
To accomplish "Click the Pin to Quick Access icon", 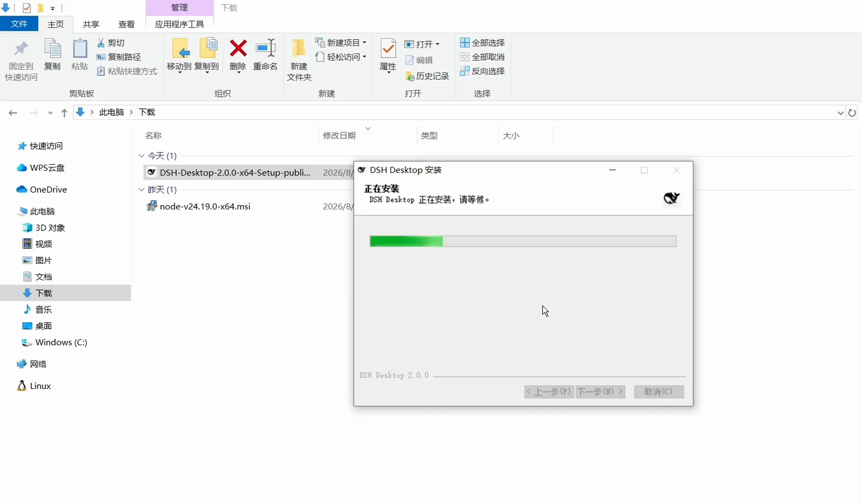I will pos(21,49).
